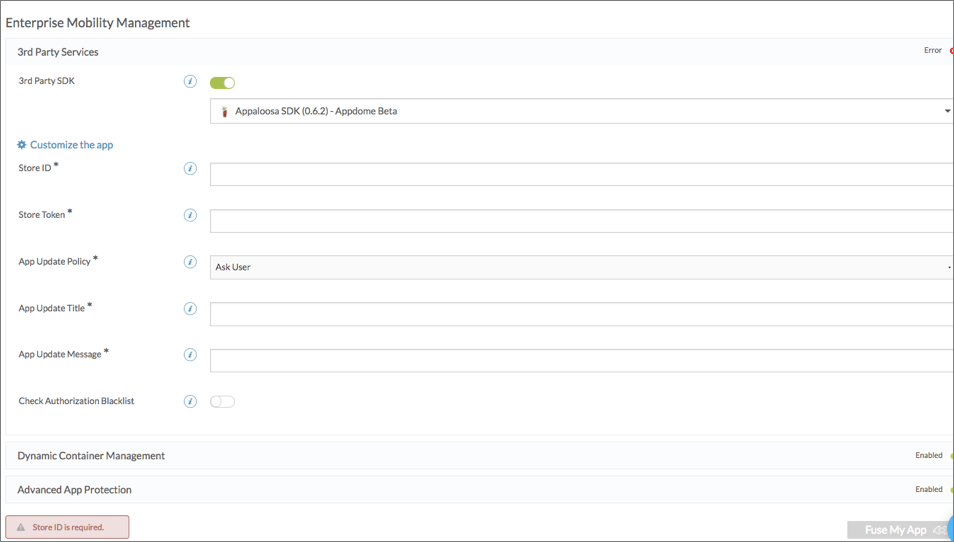The width and height of the screenshot is (954, 542).
Task: Show info for App Update Policy
Action: 190,262
